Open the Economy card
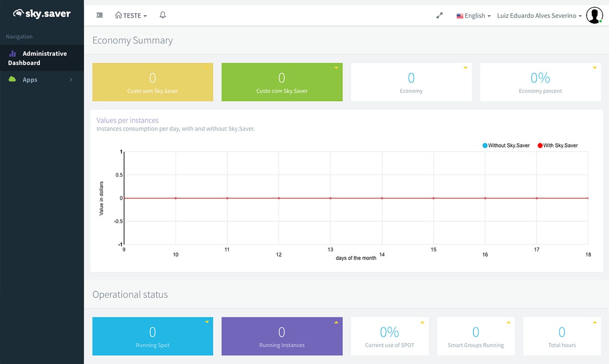The height and width of the screenshot is (364, 609). (x=411, y=82)
